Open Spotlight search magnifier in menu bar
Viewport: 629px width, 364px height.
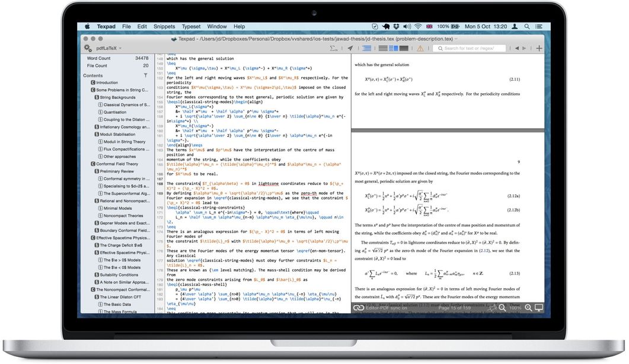click(x=526, y=27)
